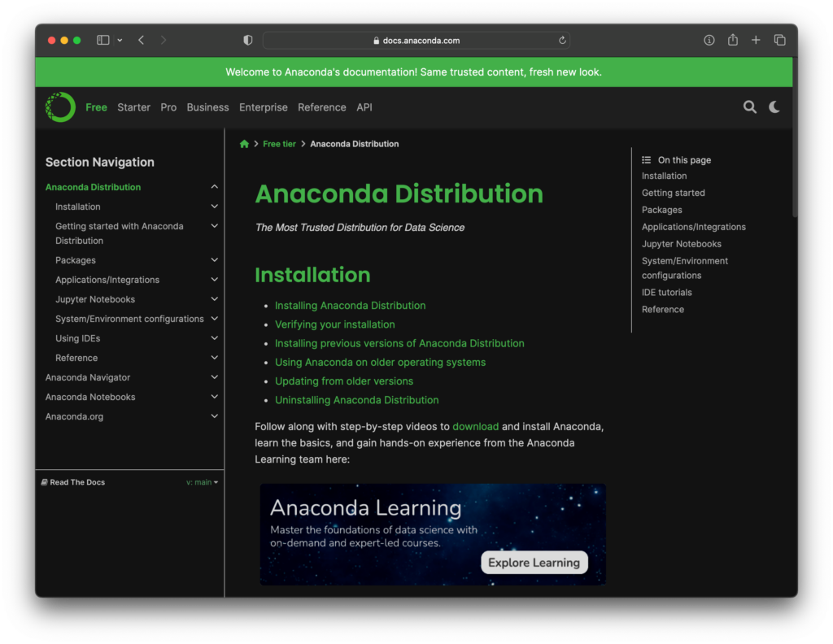Open the Verifying your installation link
Viewport: 833px width, 644px height.
[x=334, y=324]
